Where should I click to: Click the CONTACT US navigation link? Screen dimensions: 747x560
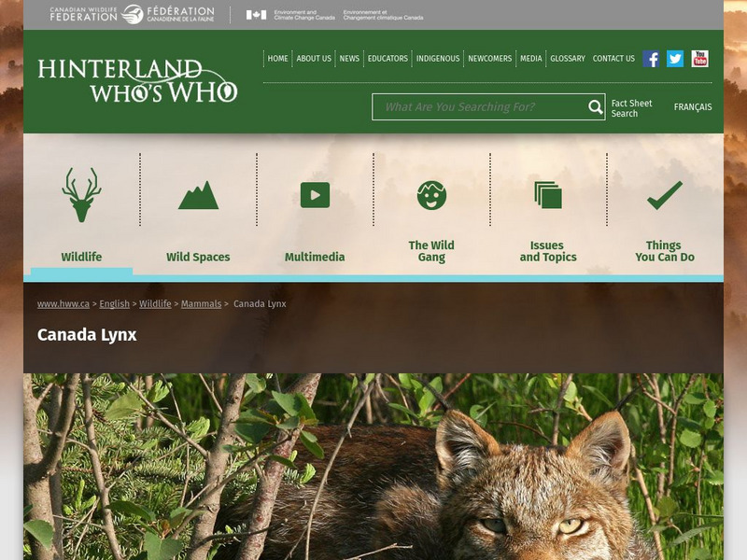(613, 58)
